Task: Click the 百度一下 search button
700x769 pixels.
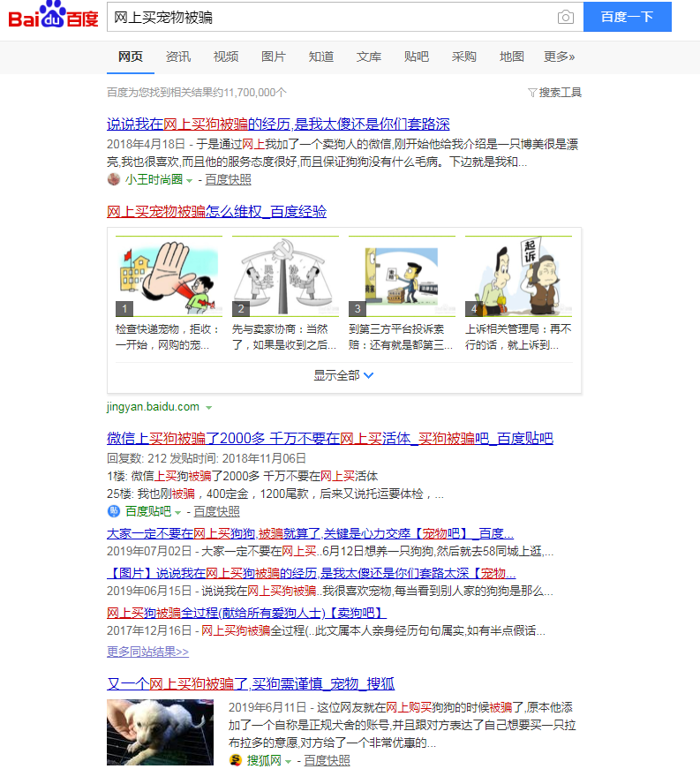Action: coord(627,17)
